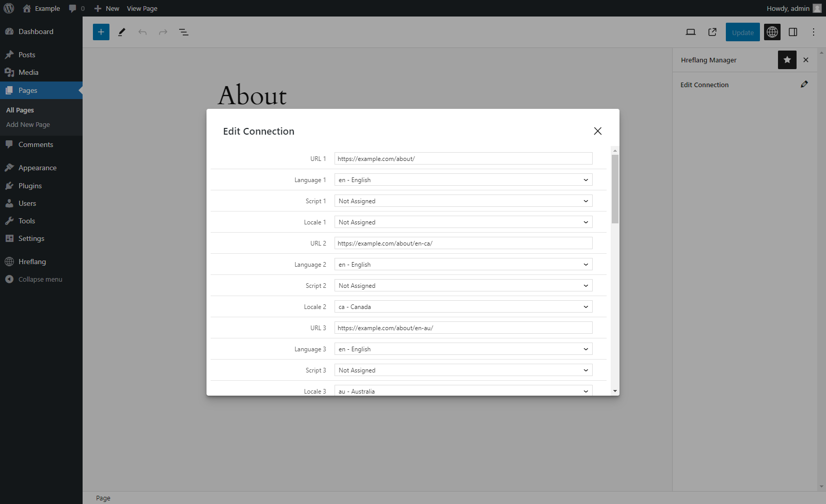Open the Locale 2 Canada dropdown
The height and width of the screenshot is (504, 826).
(463, 307)
